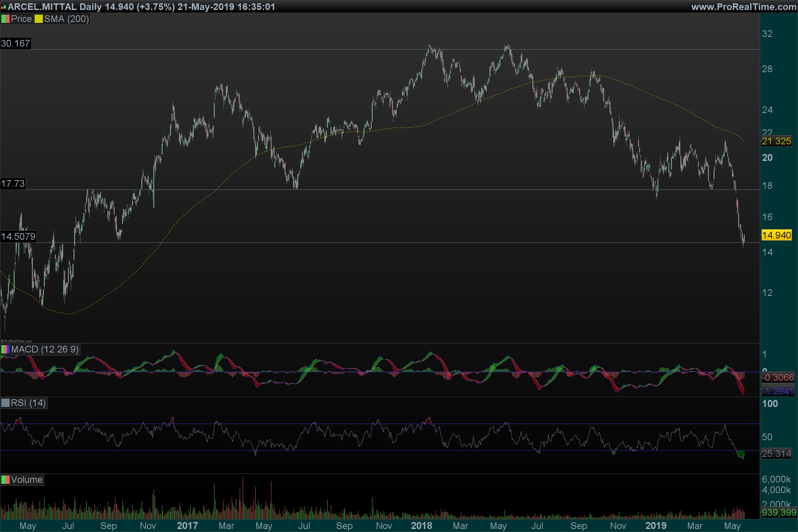Click the small candlestick icon before ARCEL.MITTAL title
The width and height of the screenshot is (798, 532).
point(3,7)
